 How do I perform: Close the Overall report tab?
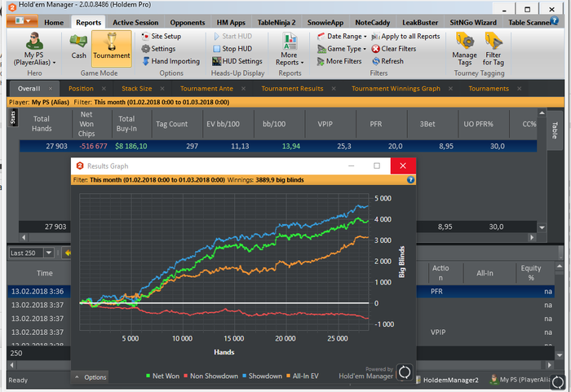(x=51, y=89)
